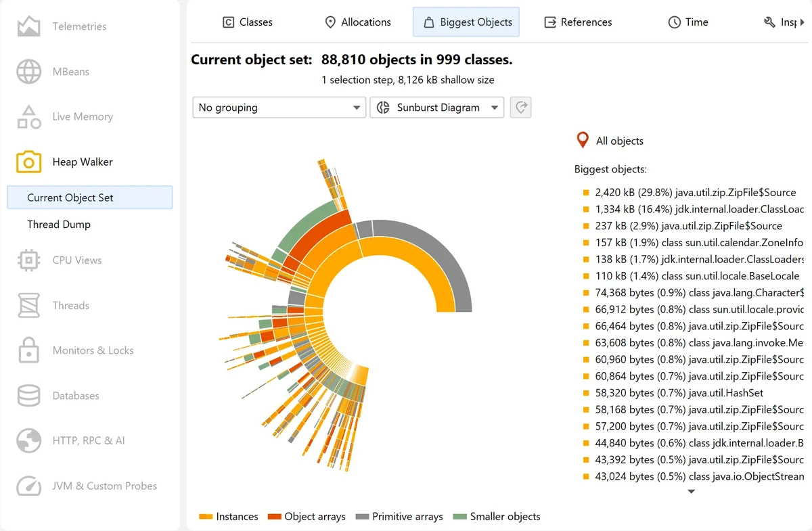Click the CPU Views chip icon
This screenshot has height=531, width=812.
point(29,260)
